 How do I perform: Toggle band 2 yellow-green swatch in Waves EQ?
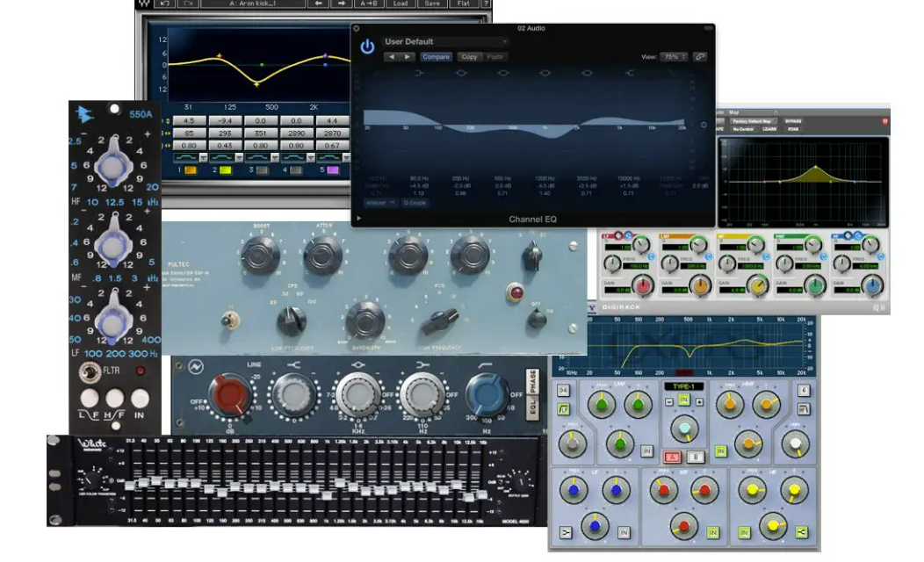coord(226,170)
